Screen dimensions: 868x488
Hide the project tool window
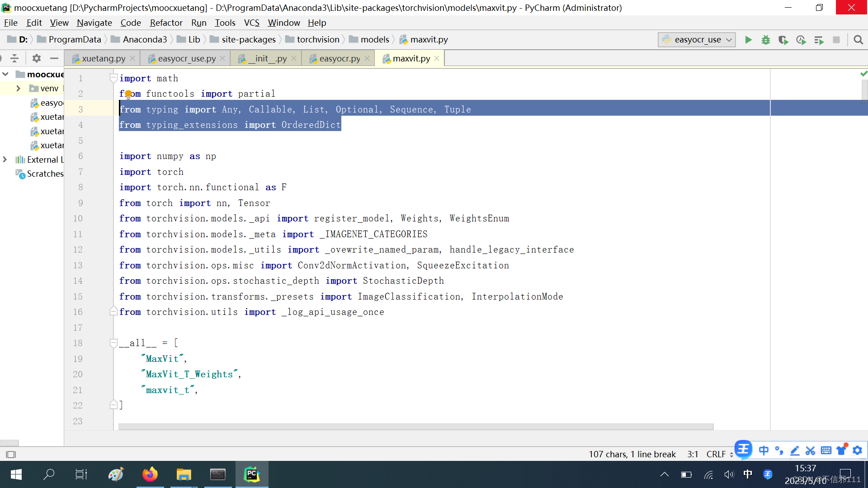[54, 58]
